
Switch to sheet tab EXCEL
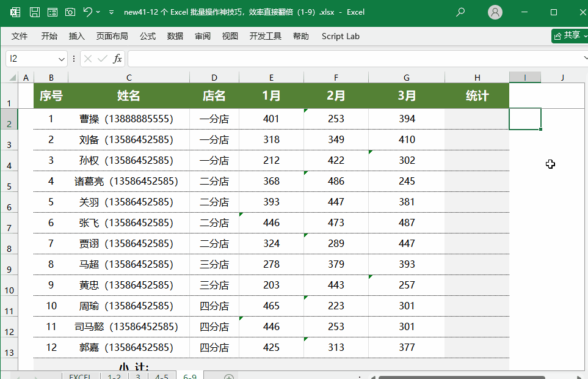coord(79,376)
